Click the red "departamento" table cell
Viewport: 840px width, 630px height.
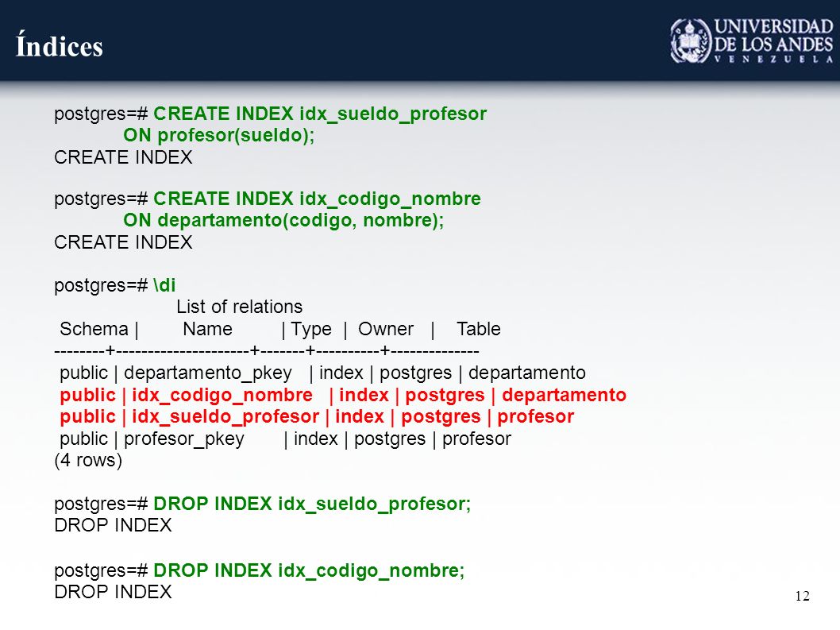(x=564, y=395)
